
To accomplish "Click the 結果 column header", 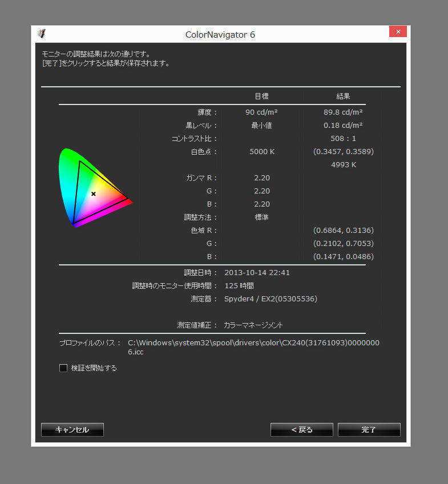I will coord(343,96).
